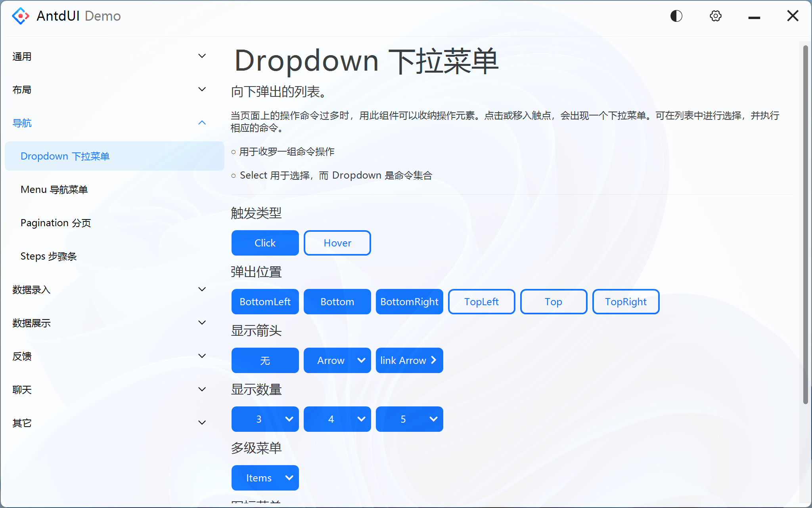Select the TopRight popup position

[x=626, y=302]
